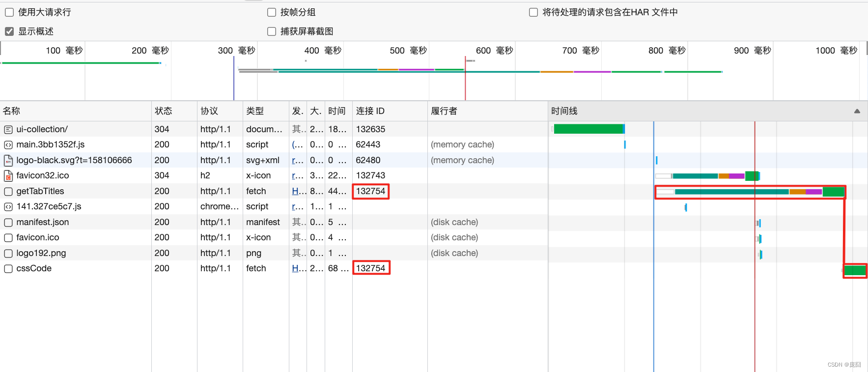The width and height of the screenshot is (868, 372).
Task: Select the 141.327ce5c7.js request
Action: pos(49,206)
